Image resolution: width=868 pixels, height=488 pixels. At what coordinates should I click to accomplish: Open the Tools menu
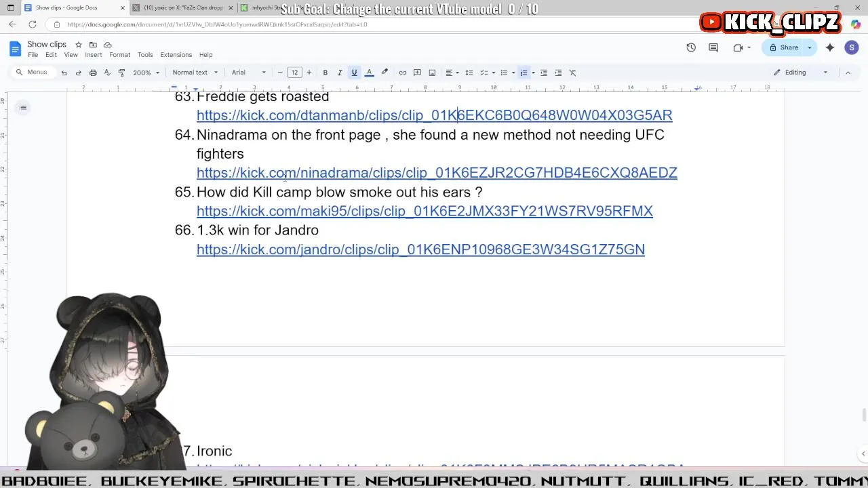click(145, 55)
